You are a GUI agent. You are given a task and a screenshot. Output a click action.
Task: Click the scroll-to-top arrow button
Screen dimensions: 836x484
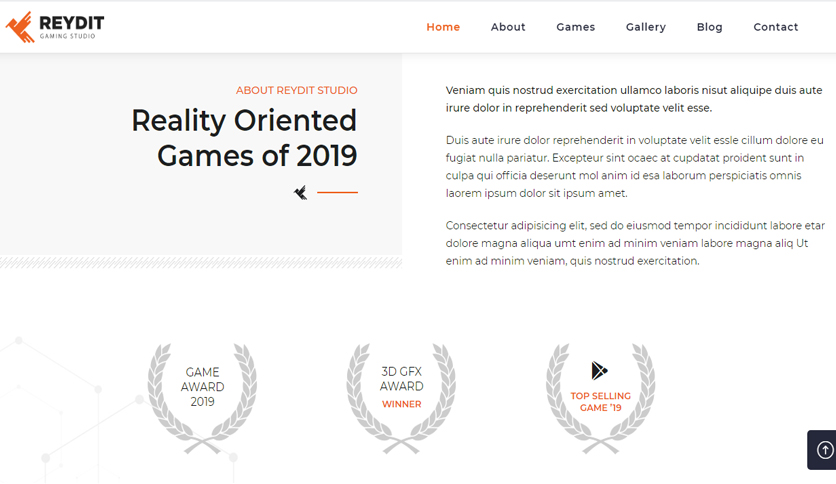click(x=824, y=450)
